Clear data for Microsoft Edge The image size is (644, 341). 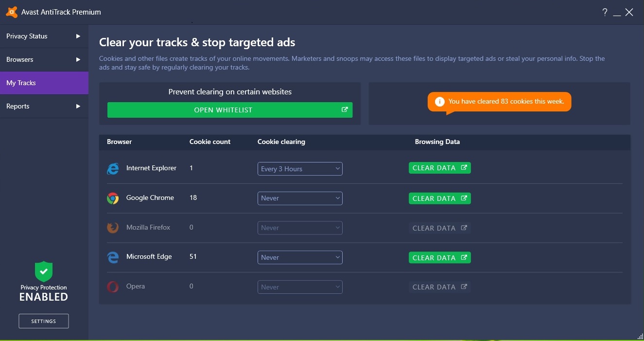coord(440,258)
